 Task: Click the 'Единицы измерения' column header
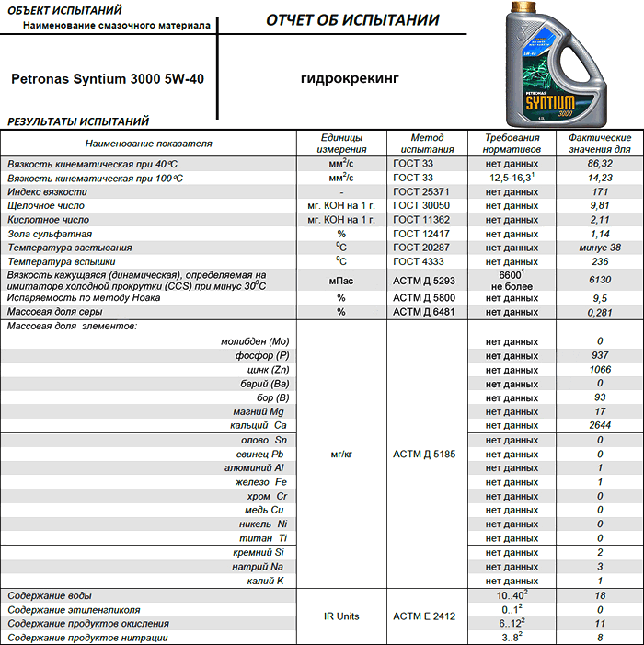click(341, 144)
